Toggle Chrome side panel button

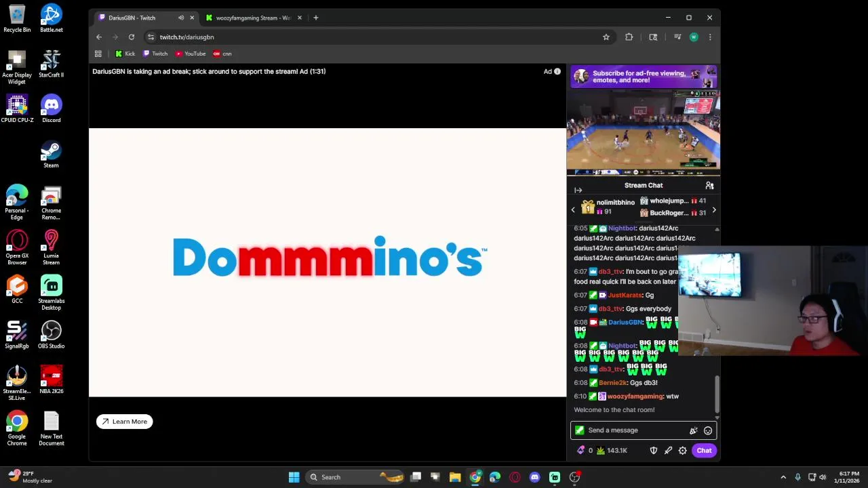(653, 37)
